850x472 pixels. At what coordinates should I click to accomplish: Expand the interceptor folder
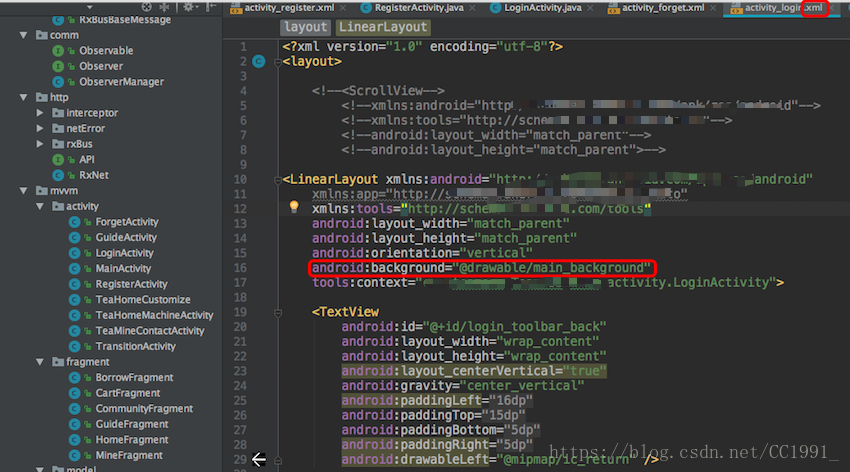coord(40,113)
